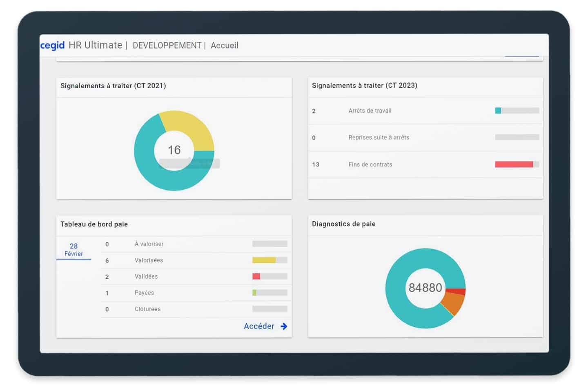Open the Reprises suite à arrêts row
Viewport: 588px width, 388px height.
[379, 137]
